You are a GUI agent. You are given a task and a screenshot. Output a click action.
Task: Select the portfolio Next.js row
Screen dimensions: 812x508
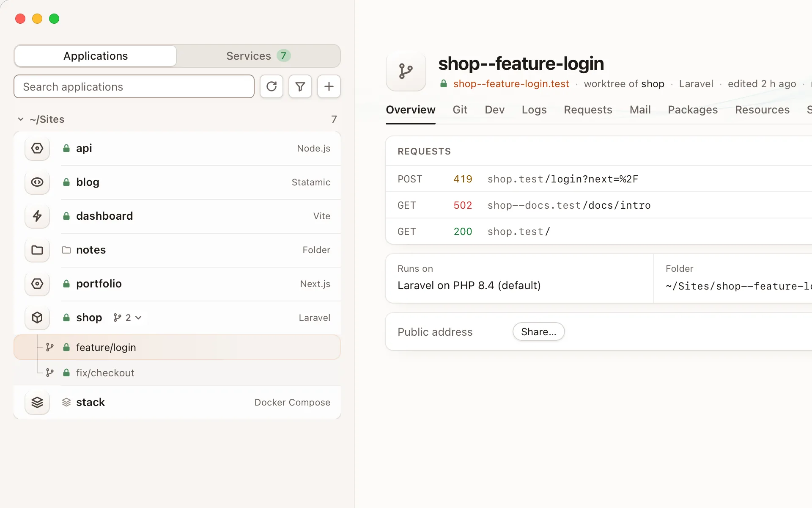click(177, 284)
